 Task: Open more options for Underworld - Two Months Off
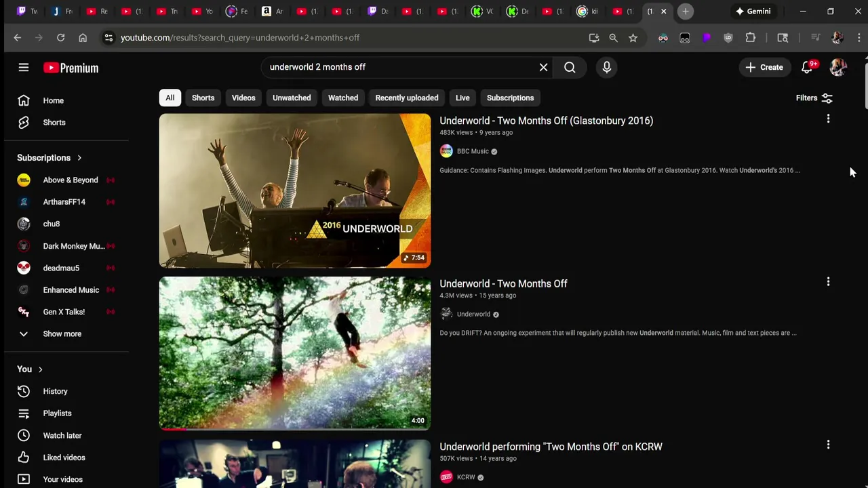pyautogui.click(x=828, y=282)
